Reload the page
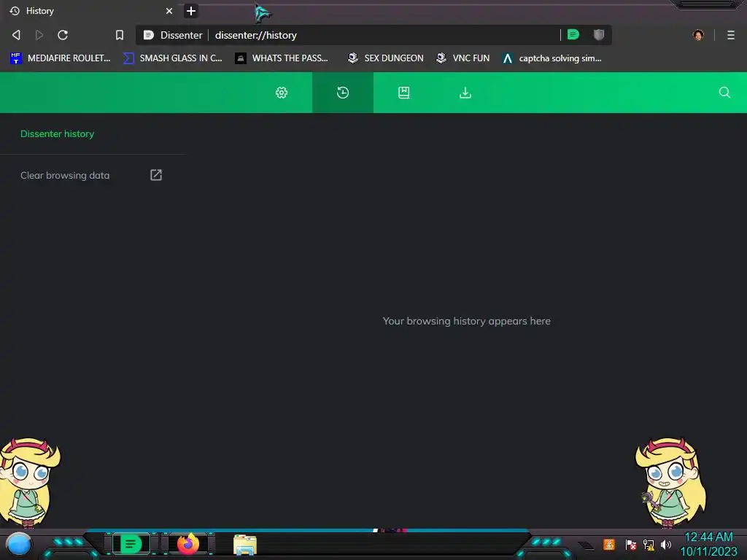 coord(63,35)
